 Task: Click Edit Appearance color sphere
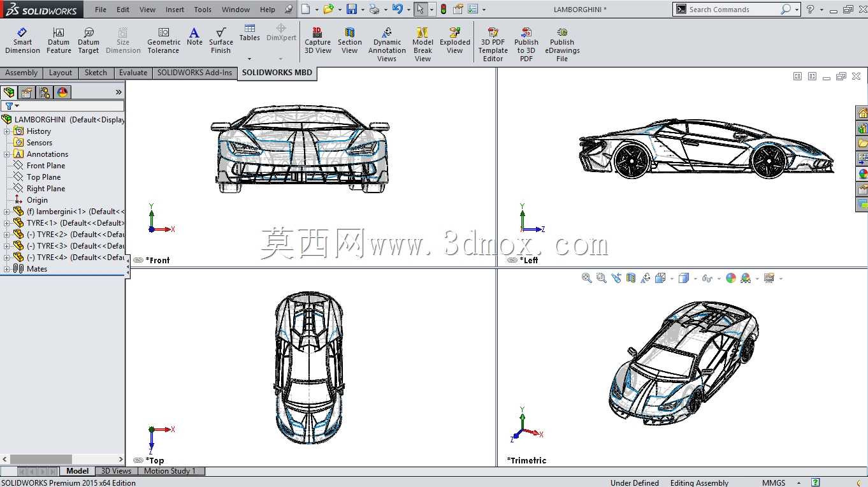click(x=731, y=278)
